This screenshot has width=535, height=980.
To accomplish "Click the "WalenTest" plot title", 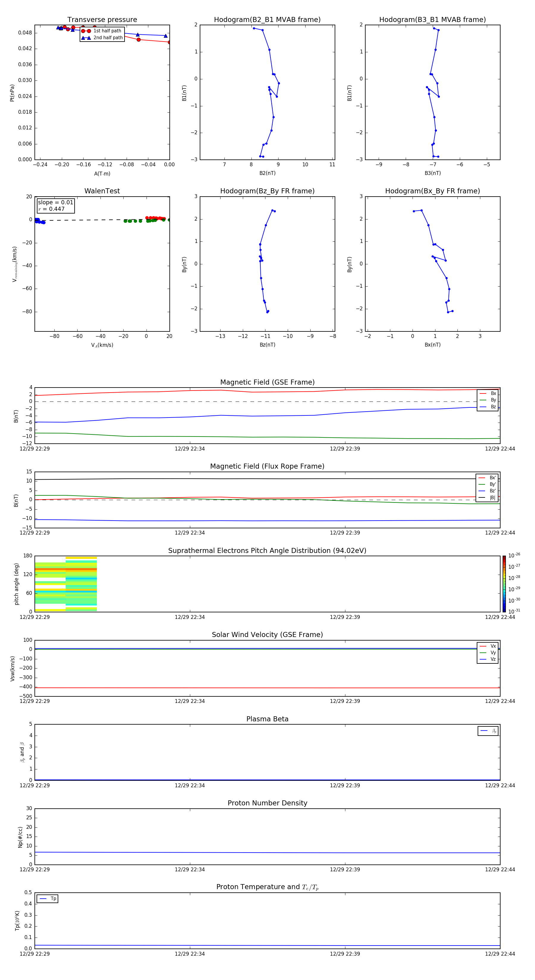I will pyautogui.click(x=102, y=191).
